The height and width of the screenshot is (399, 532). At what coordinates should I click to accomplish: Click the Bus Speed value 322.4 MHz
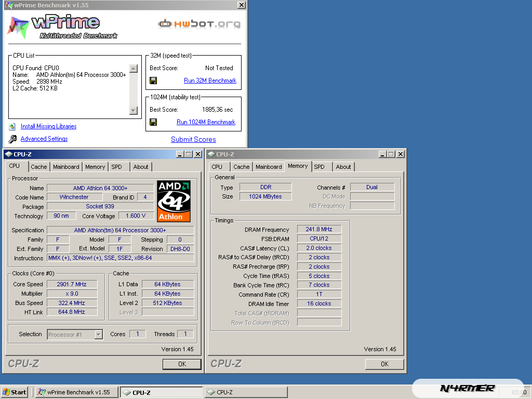coord(72,303)
